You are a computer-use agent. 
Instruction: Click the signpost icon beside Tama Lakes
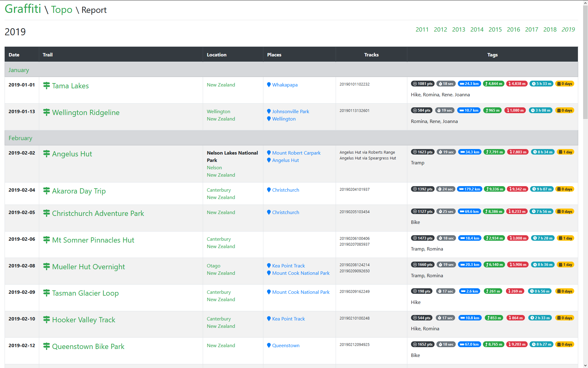tap(46, 86)
